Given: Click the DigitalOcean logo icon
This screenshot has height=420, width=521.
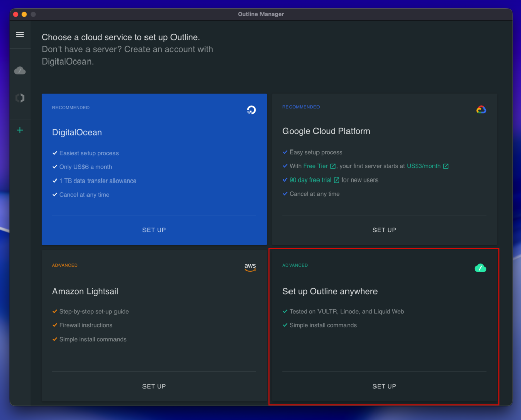Looking at the screenshot, I should 251,110.
